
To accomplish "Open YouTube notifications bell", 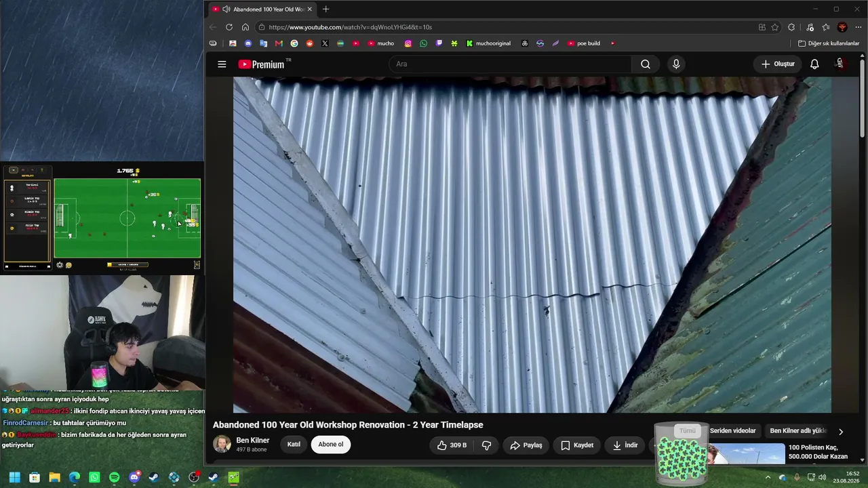I will point(814,64).
